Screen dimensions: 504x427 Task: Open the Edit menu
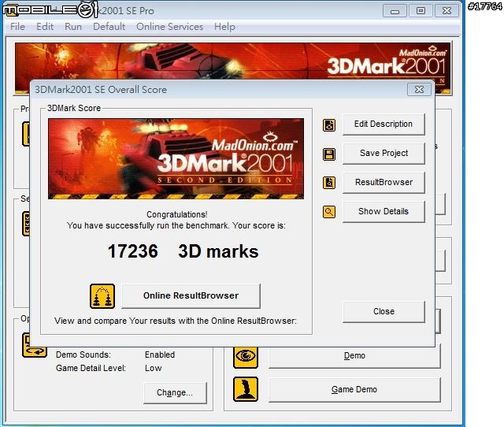(45, 27)
